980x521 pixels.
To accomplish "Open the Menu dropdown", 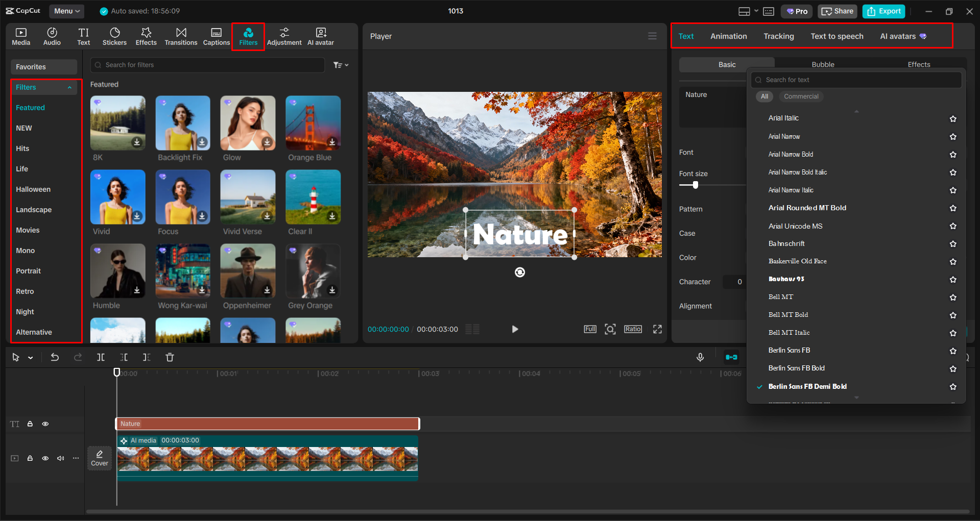I will click(66, 11).
